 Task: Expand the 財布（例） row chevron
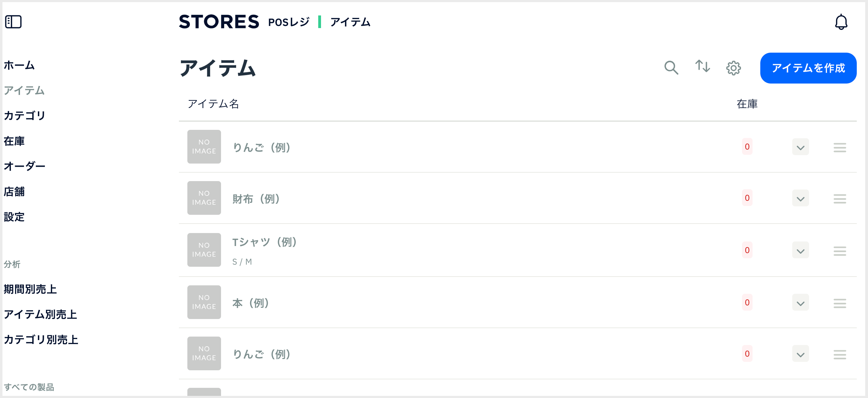800,198
